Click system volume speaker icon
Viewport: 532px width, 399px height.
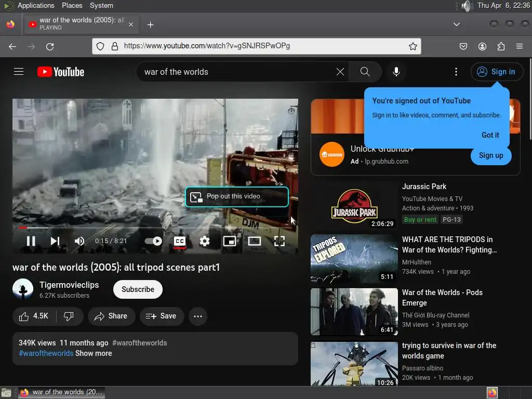467,6
